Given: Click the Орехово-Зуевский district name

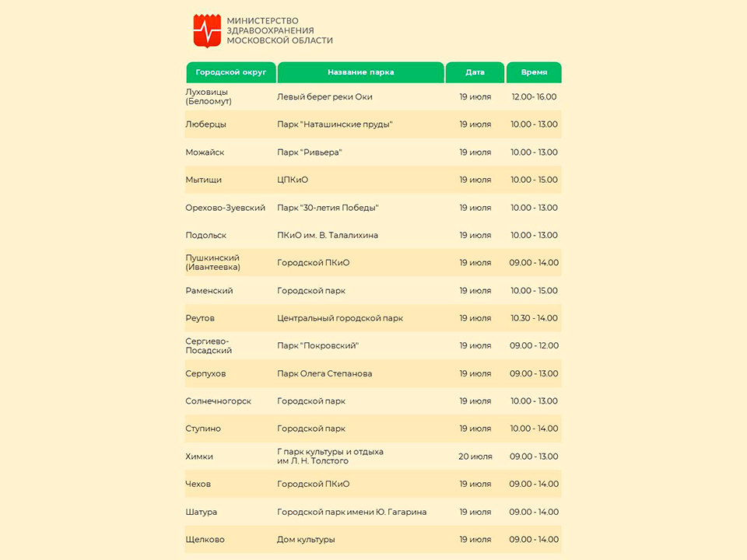Looking at the screenshot, I should pyautogui.click(x=226, y=208).
